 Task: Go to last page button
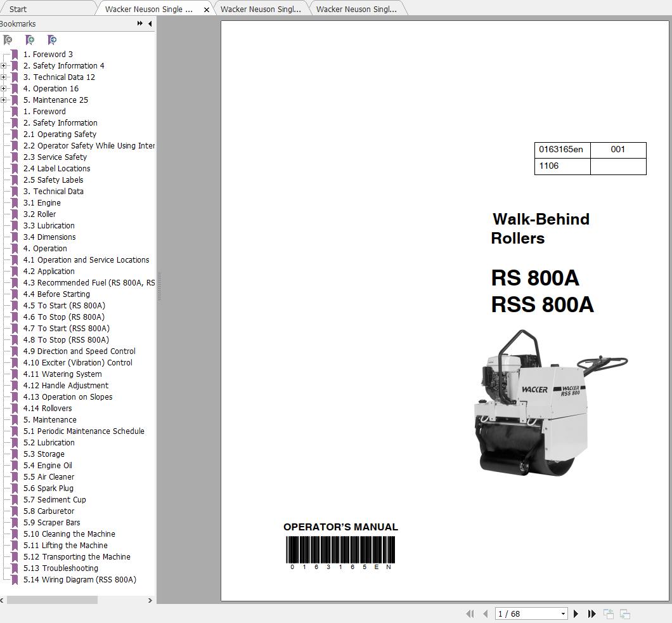(x=592, y=613)
